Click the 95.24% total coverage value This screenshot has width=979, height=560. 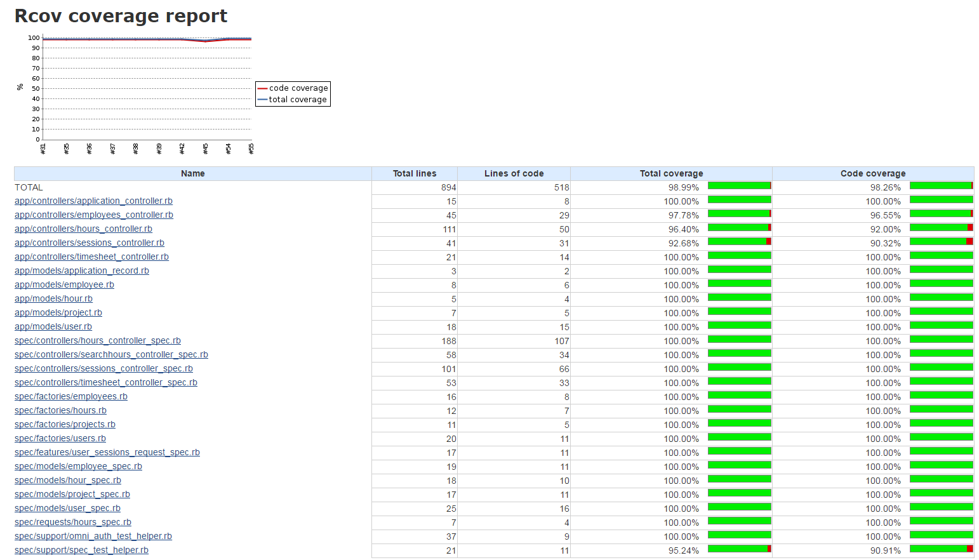click(683, 550)
